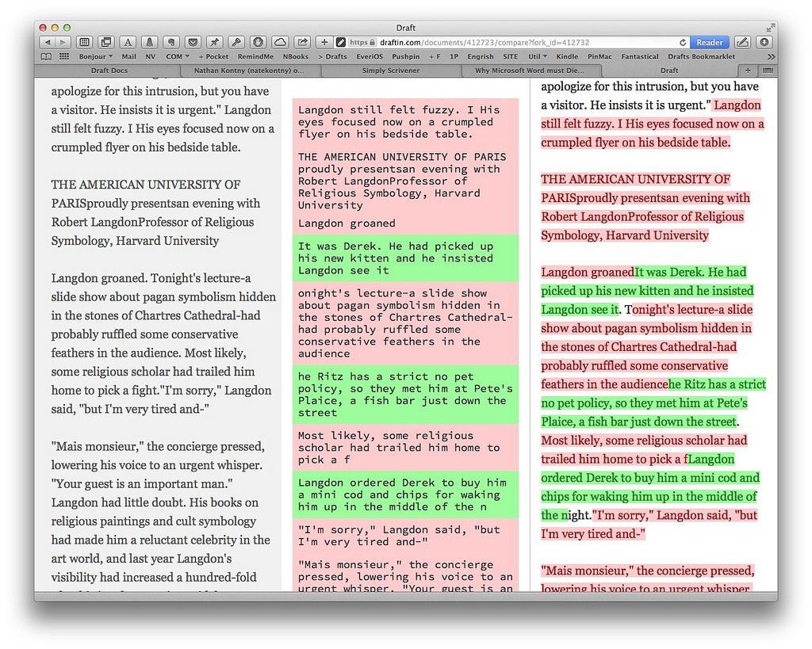812x649 pixels.
Task: Expand the COM bookmarks folder
Action: pyautogui.click(x=177, y=57)
